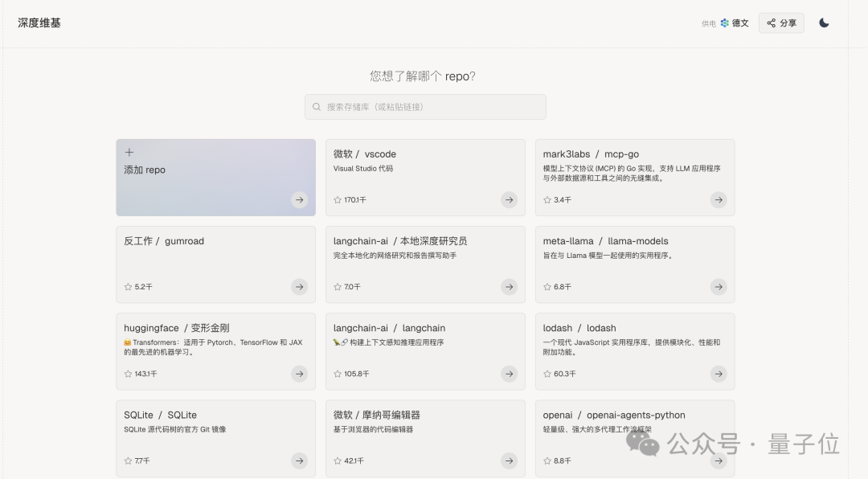Click the 分享 share button
This screenshot has height=479, width=868.
coord(780,23)
